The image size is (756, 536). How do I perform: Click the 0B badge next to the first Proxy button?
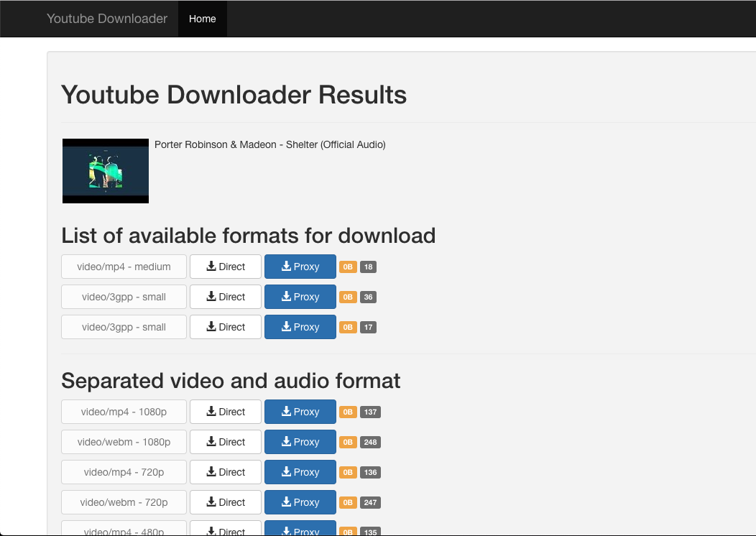pos(347,266)
